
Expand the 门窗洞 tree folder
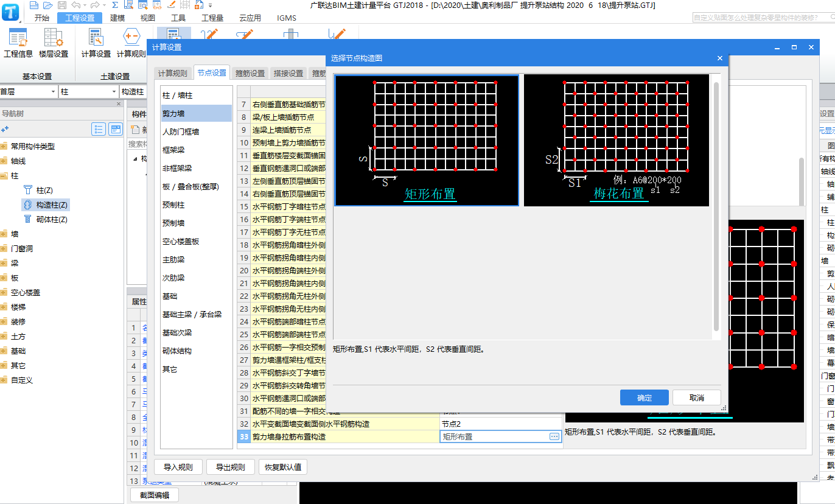click(4, 248)
